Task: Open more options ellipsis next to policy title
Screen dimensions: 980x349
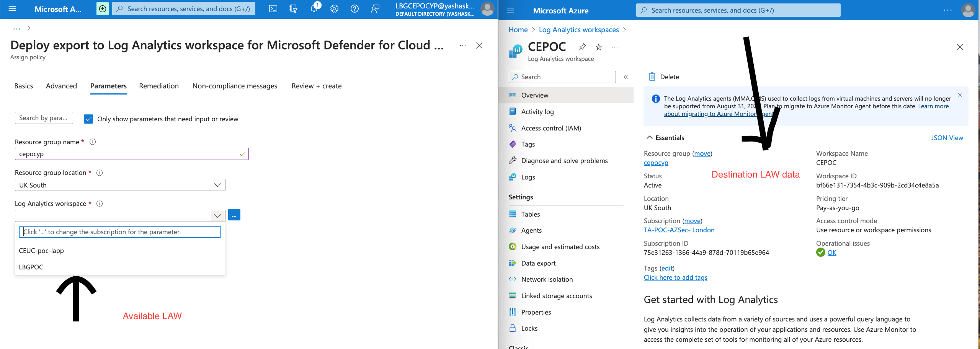Action: pos(463,46)
